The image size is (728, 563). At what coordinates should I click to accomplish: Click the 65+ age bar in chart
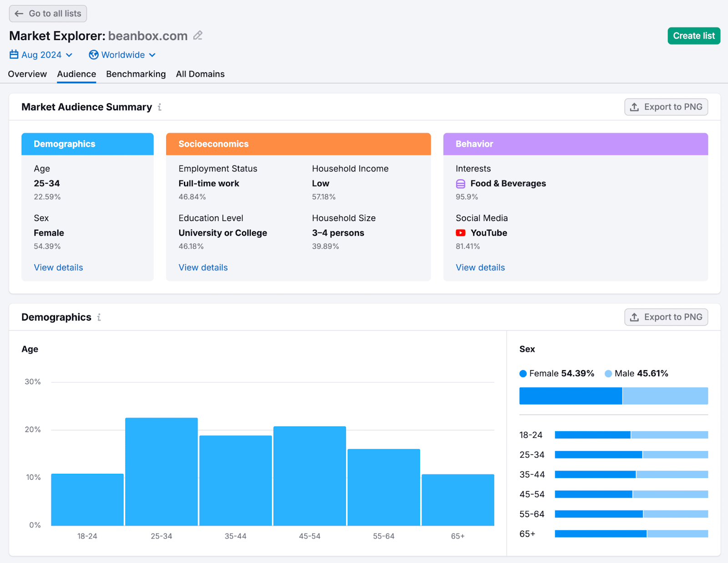coord(458,500)
